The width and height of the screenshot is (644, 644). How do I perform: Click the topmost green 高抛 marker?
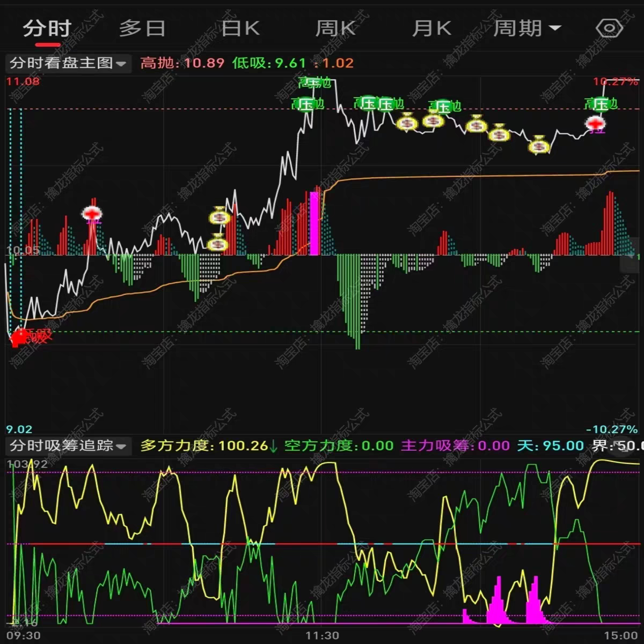point(314,83)
